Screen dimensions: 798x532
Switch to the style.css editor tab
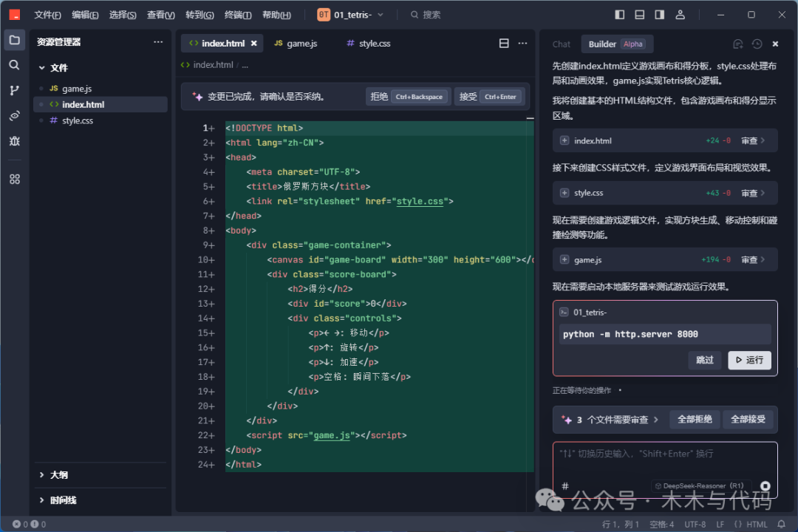click(x=369, y=44)
